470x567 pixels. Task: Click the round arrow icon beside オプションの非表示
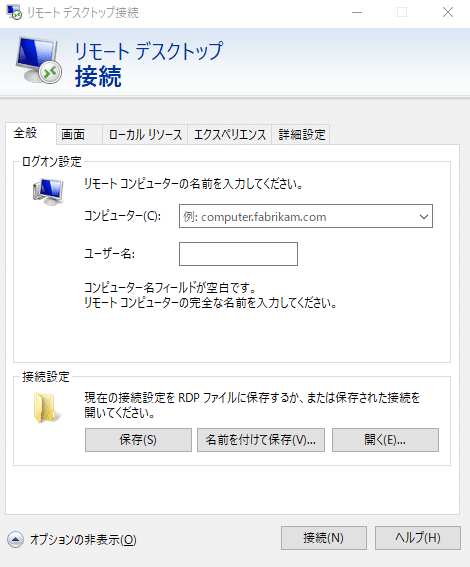click(15, 540)
